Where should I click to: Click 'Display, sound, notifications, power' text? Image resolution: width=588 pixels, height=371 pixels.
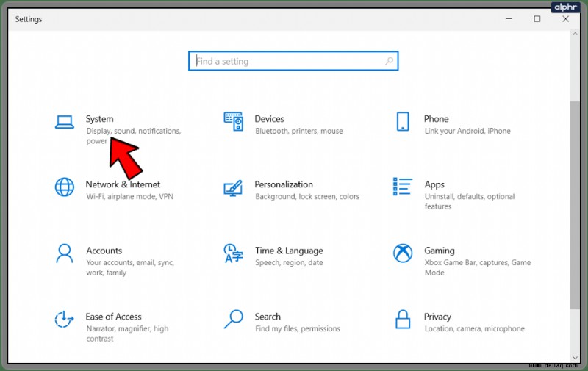click(x=134, y=136)
